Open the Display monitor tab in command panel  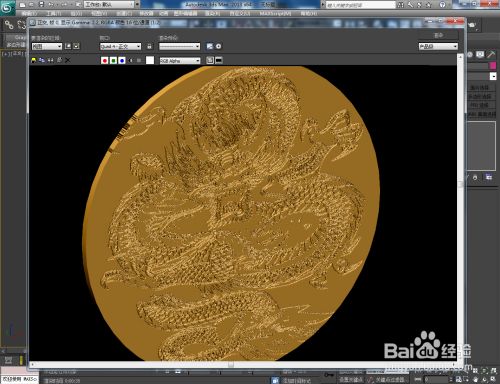[x=480, y=54]
